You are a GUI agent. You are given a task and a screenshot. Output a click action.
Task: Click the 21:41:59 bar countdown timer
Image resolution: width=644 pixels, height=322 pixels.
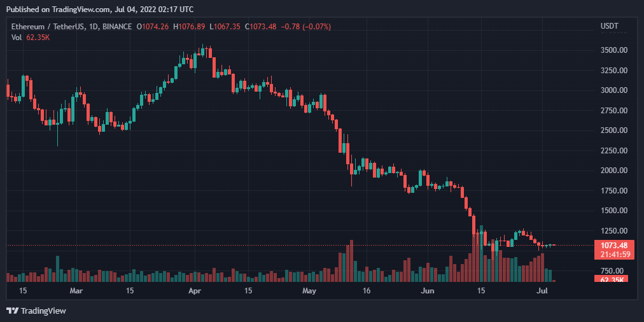[614, 255]
